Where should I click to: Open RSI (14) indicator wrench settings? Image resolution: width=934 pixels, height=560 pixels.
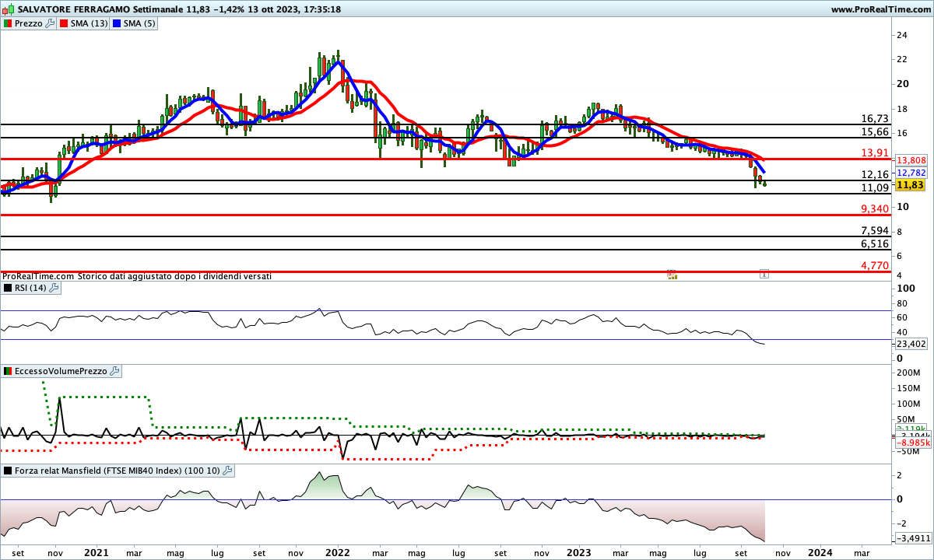click(54, 288)
